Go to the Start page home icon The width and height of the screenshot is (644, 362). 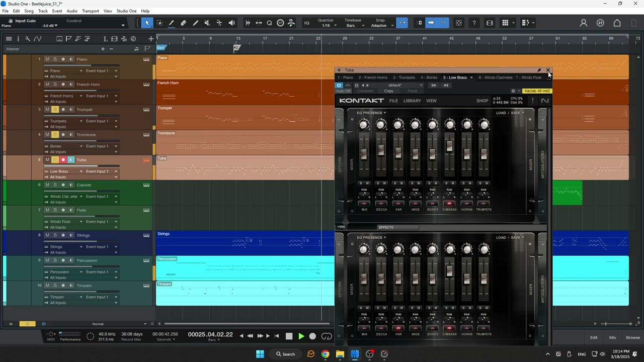point(617,23)
